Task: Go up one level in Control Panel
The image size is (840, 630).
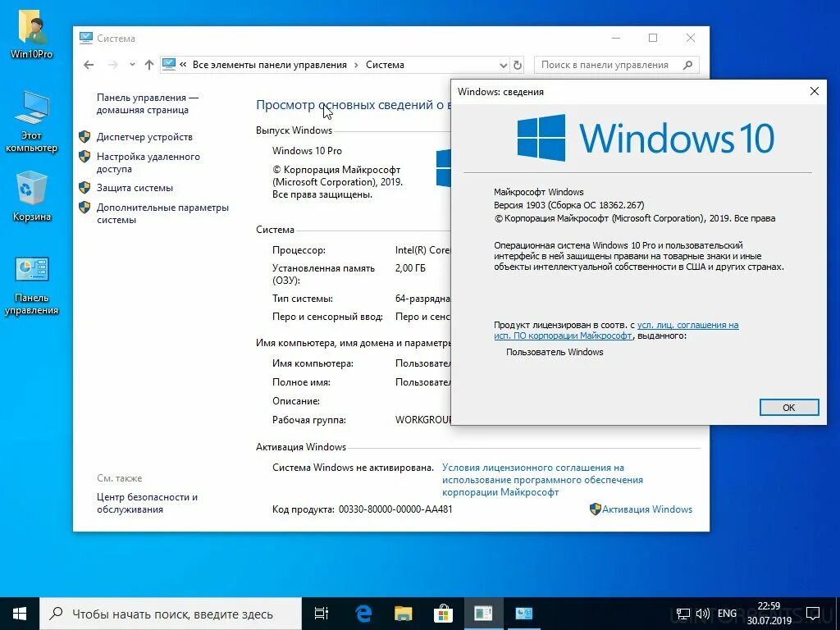Action: click(149, 65)
